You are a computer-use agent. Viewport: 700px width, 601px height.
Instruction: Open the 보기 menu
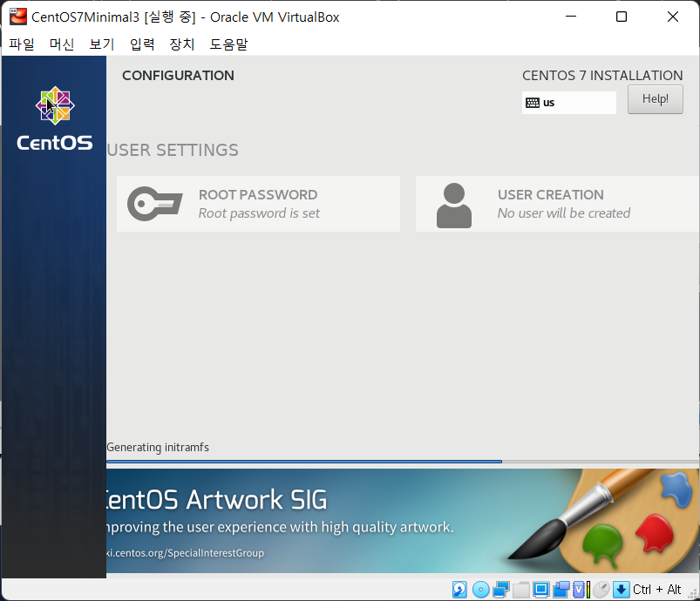[102, 44]
